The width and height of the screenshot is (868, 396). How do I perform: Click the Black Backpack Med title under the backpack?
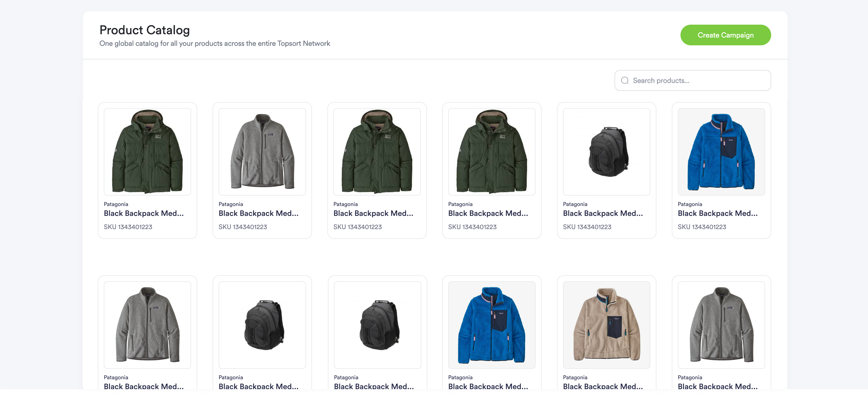[603, 213]
